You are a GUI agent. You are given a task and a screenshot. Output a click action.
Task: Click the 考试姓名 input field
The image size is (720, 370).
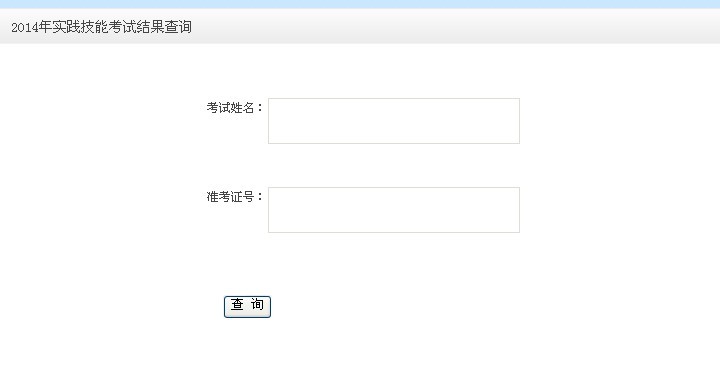point(394,121)
